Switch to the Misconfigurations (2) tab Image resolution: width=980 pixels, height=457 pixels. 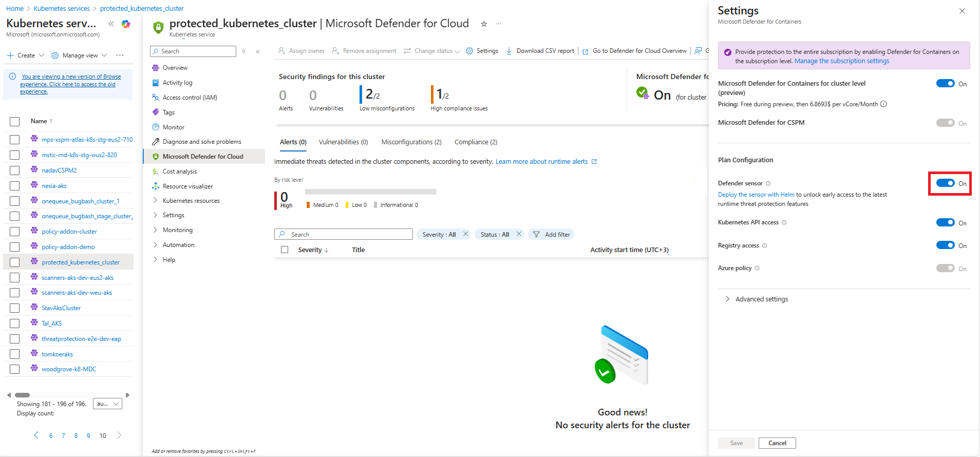pos(411,142)
